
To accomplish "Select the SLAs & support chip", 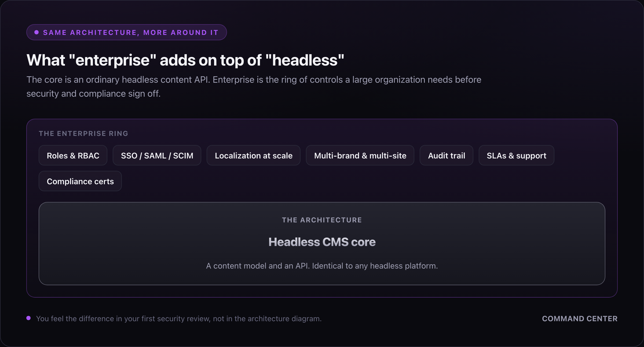I will click(x=517, y=156).
